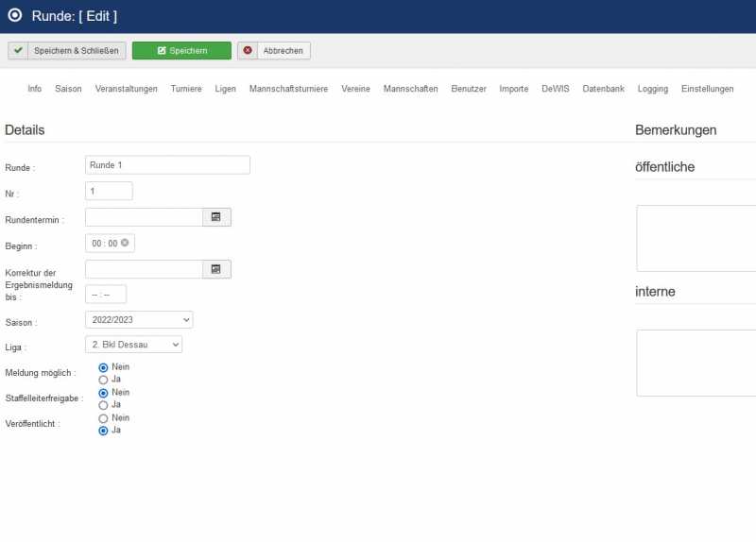Click into the Runde name text field
The height and width of the screenshot is (542, 756).
[167, 165]
